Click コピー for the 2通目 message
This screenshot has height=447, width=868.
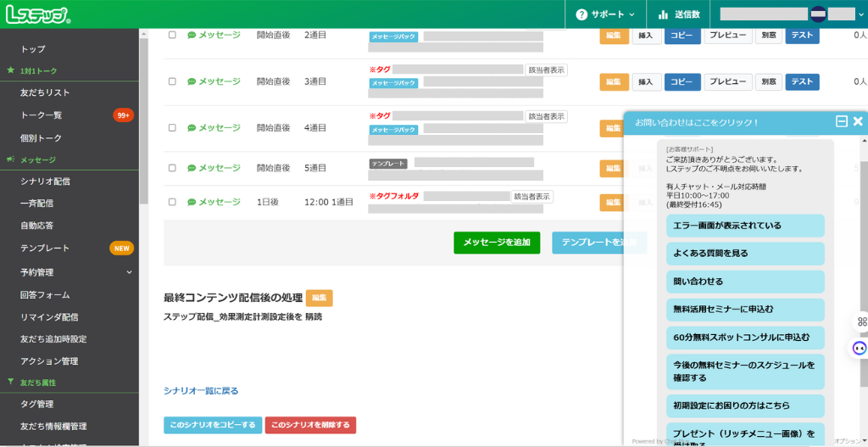click(x=682, y=36)
